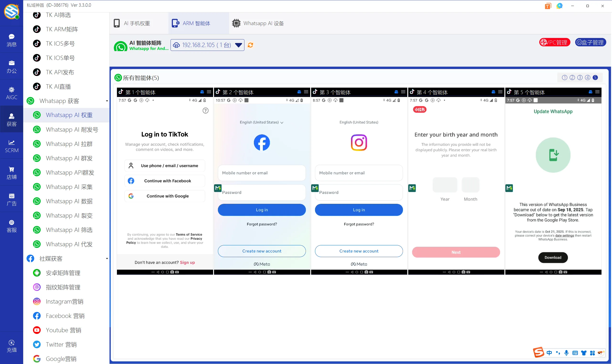Screen dimensions: 612x364
Task: Open the 192.168.2.105 device dropdown
Action: 207,45
